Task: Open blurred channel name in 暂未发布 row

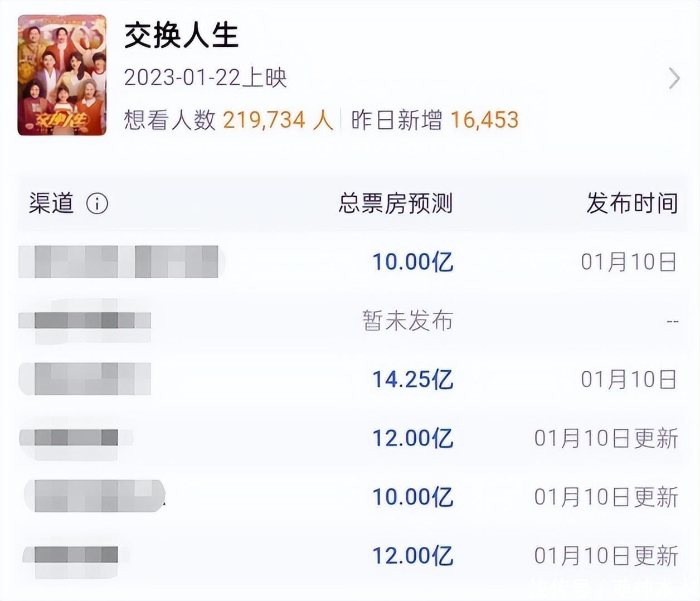Action: (85, 321)
